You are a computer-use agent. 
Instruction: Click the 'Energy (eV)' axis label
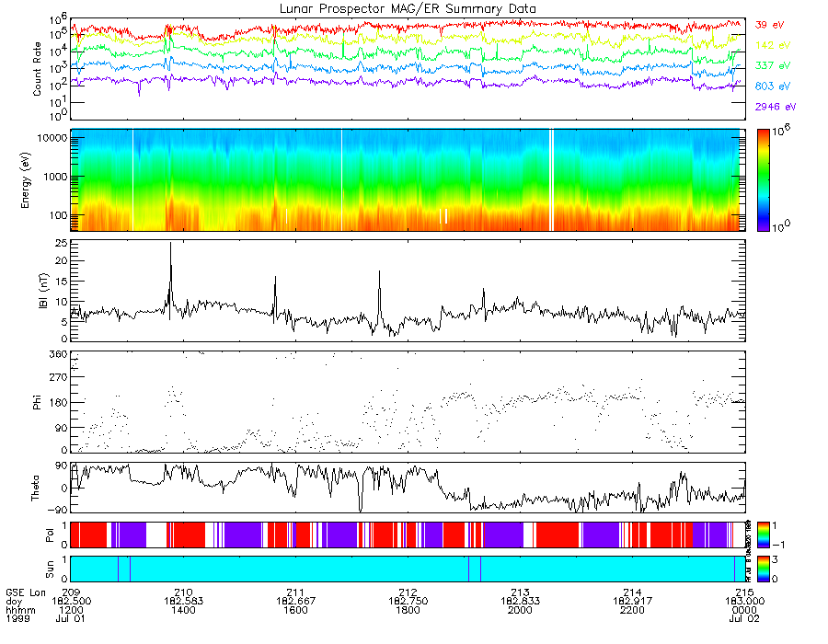[26, 180]
